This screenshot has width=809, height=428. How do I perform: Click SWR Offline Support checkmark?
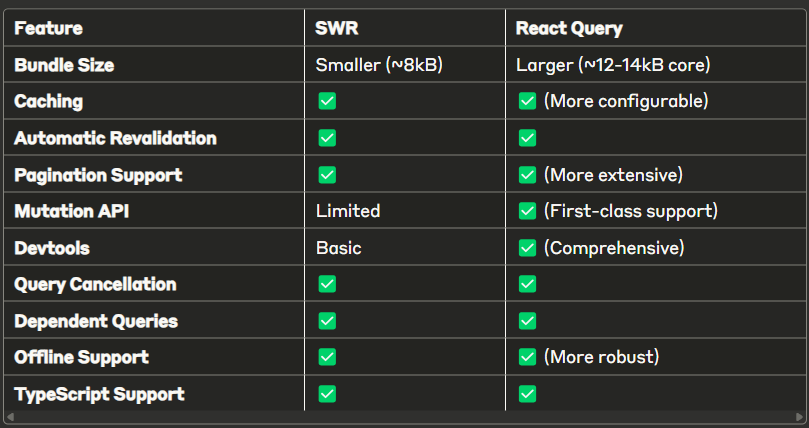(327, 357)
